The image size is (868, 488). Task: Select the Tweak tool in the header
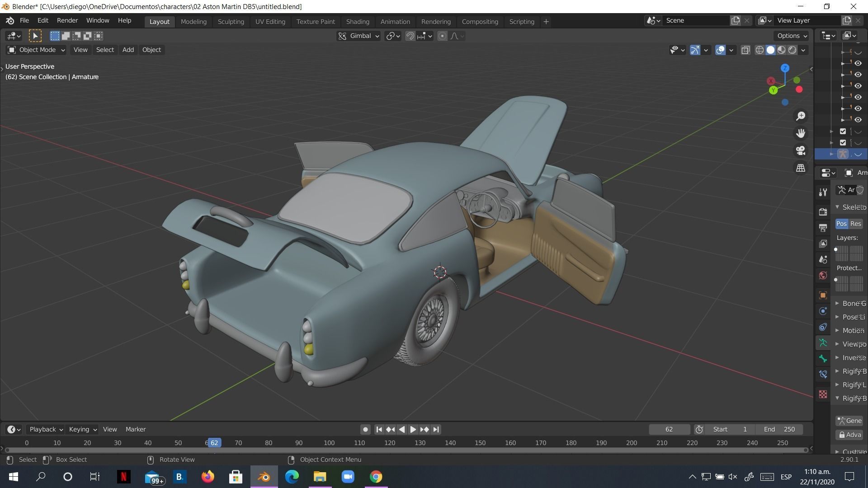35,36
